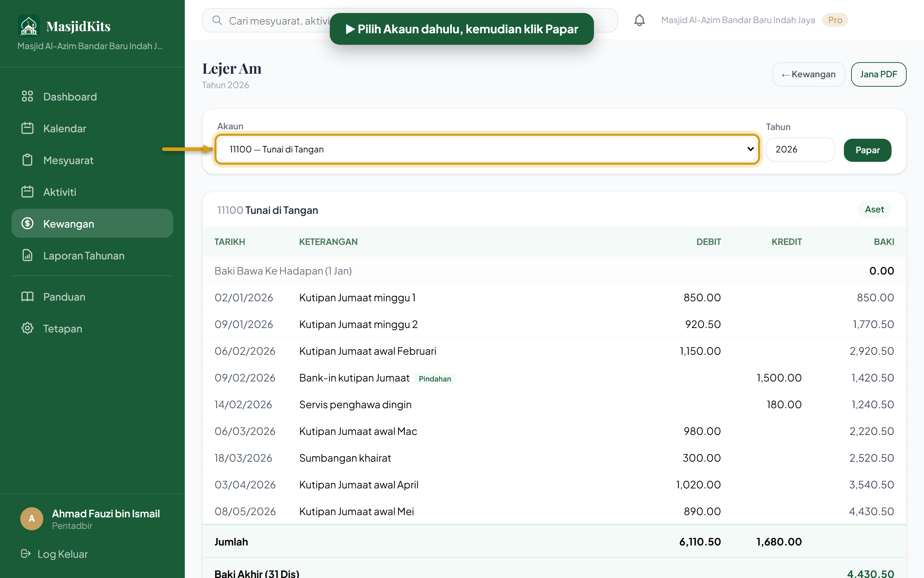Go back using the Kewangan button

pos(808,74)
